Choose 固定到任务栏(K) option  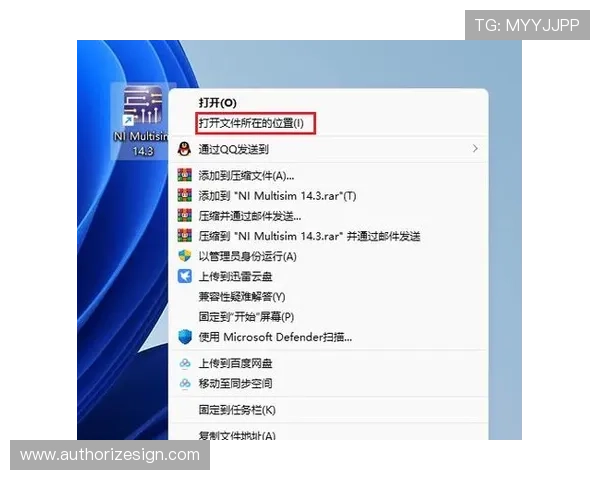pyautogui.click(x=328, y=410)
